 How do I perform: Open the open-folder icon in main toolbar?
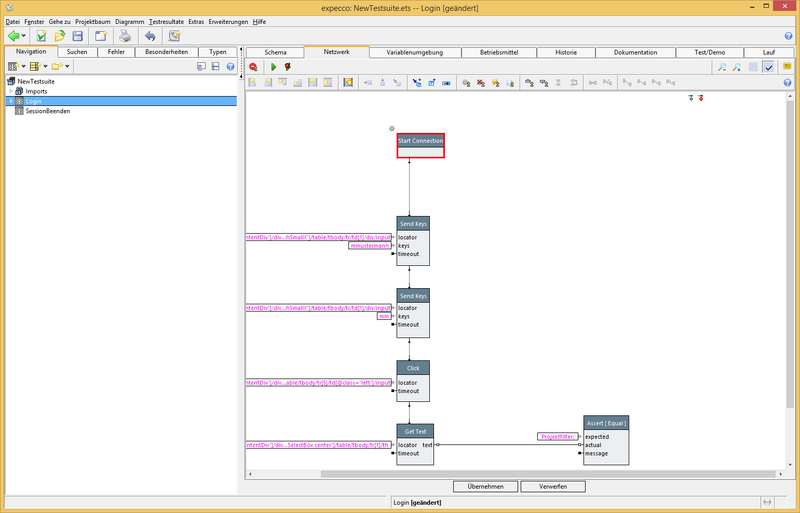coord(60,36)
